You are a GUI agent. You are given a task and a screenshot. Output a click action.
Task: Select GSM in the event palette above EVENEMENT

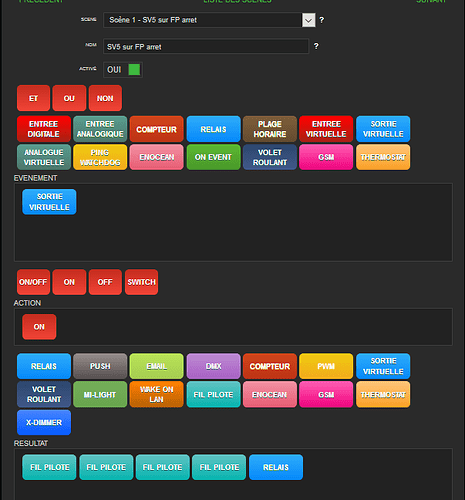[326, 157]
